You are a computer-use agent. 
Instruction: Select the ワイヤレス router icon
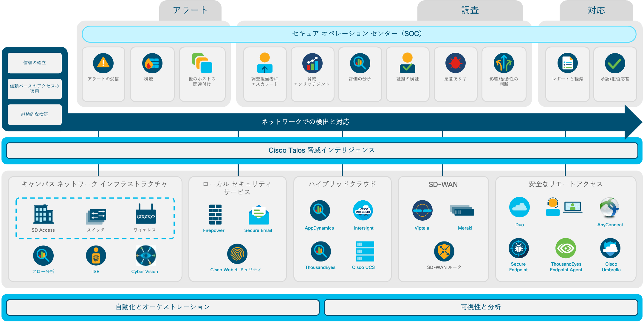146,214
